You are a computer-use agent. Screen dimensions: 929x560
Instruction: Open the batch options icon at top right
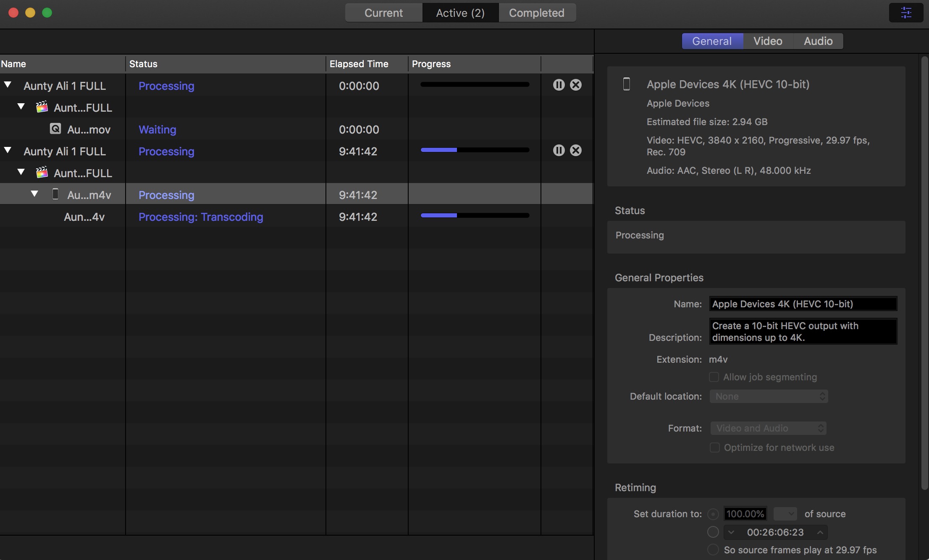906,13
